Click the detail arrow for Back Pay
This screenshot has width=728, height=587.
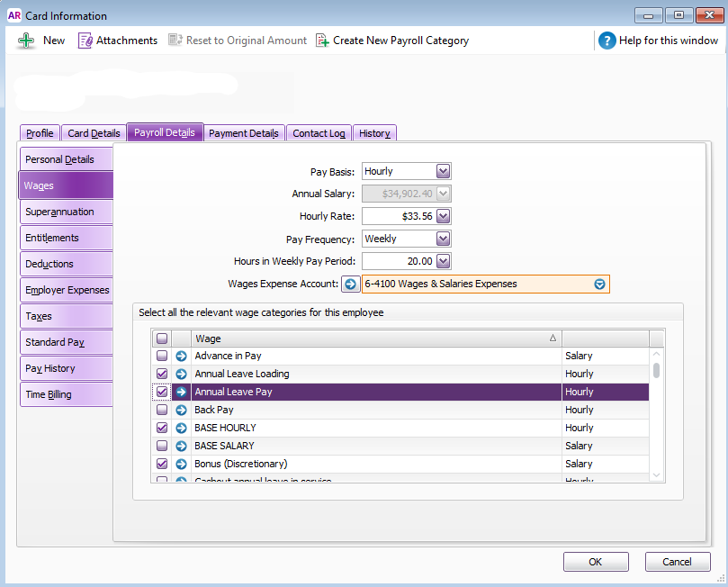click(x=181, y=411)
